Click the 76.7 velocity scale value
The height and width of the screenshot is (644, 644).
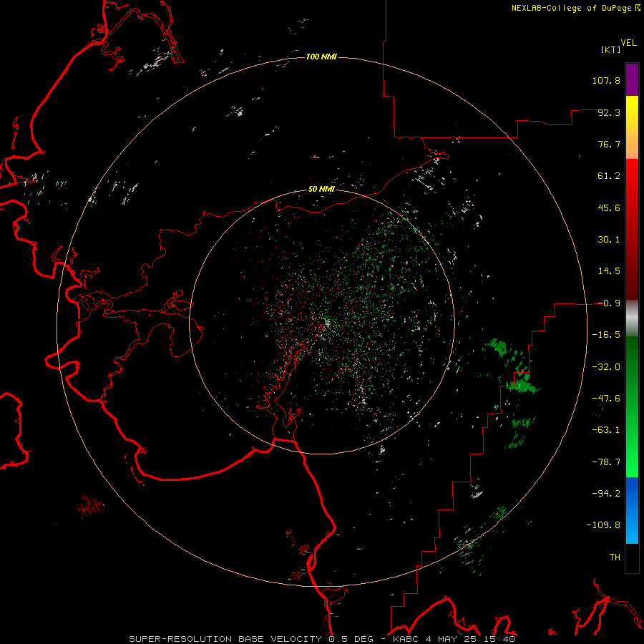[609, 144]
